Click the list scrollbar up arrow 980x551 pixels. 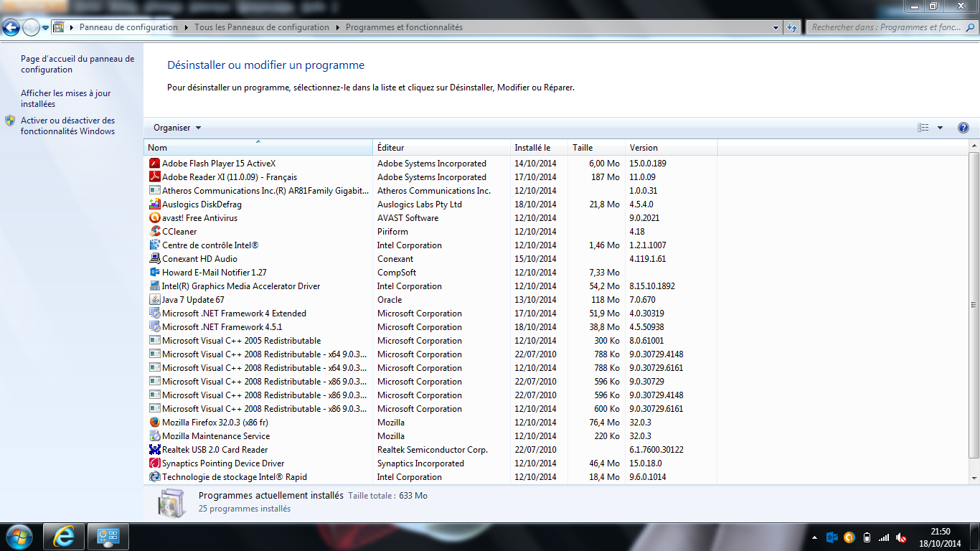(974, 147)
